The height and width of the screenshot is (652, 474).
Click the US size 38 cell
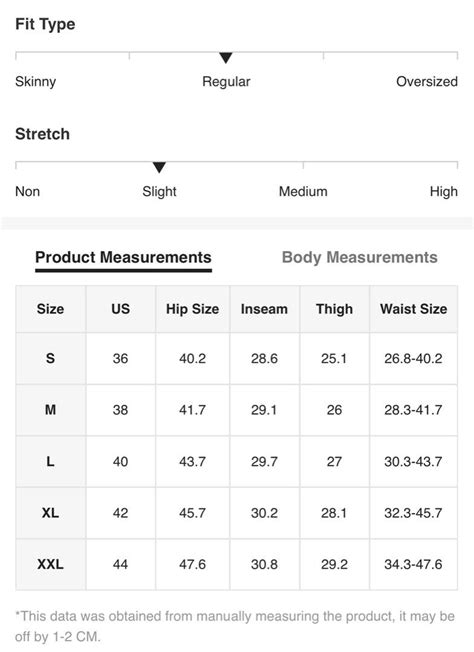(x=121, y=410)
